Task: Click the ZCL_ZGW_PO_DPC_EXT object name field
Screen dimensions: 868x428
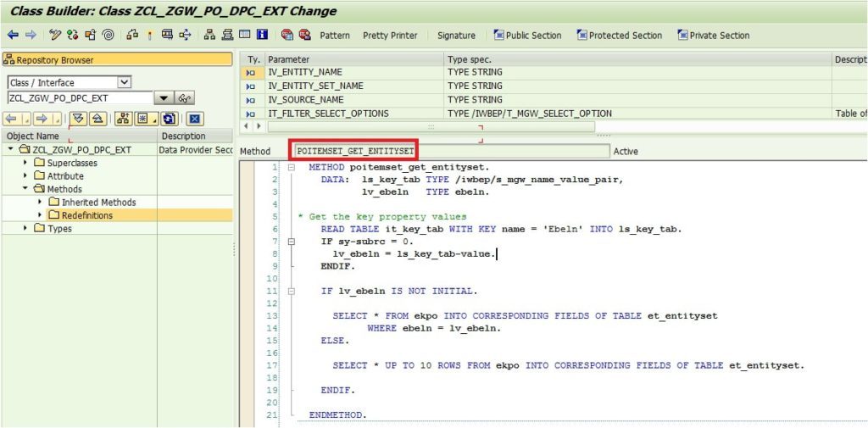Action: (x=81, y=98)
